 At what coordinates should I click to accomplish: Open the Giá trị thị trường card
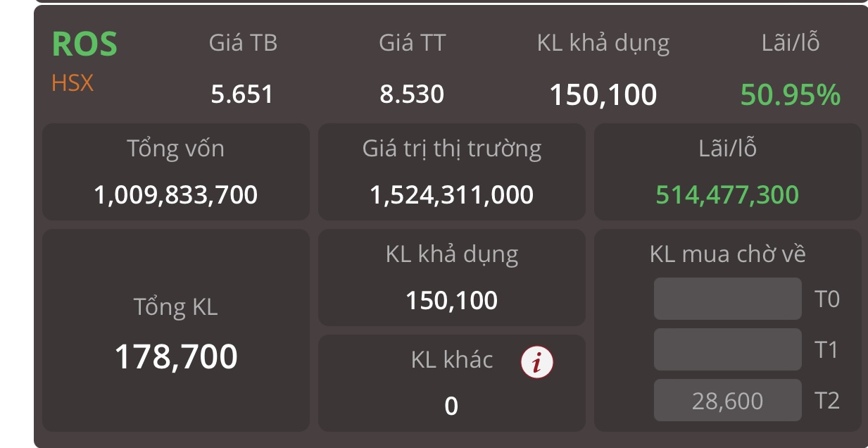point(452,172)
